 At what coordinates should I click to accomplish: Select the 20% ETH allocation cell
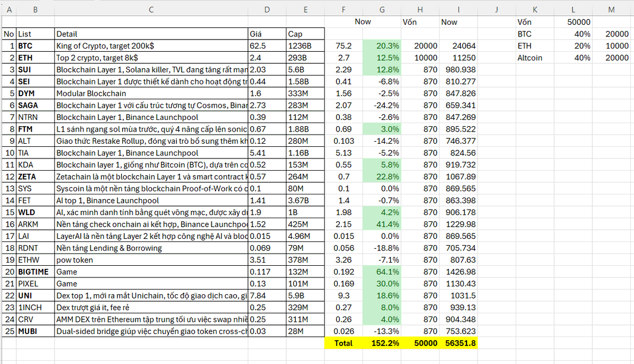pos(574,45)
